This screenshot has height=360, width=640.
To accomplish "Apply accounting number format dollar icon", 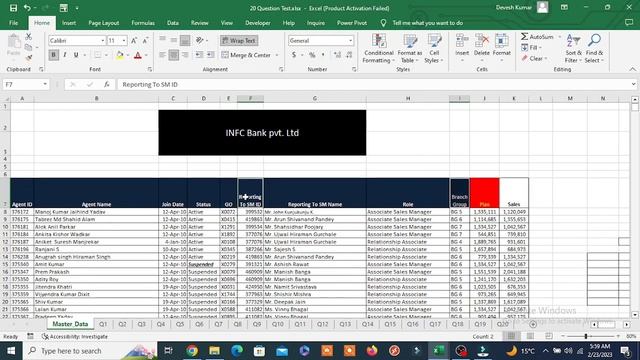I will tap(293, 55).
